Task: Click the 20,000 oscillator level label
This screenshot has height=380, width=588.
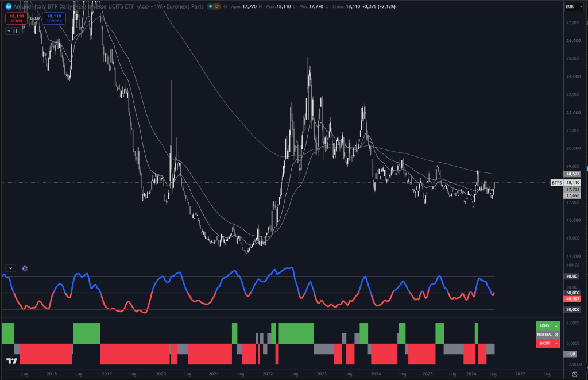Action: (572, 309)
